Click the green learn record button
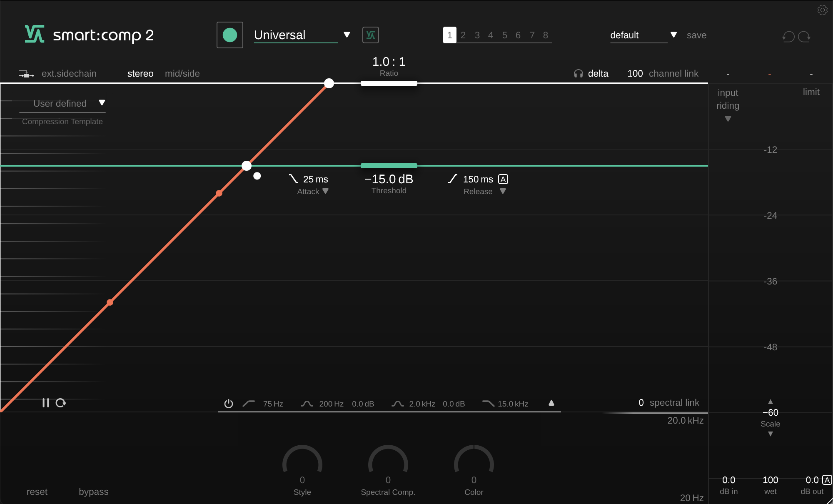Image resolution: width=833 pixels, height=504 pixels. pos(230,35)
